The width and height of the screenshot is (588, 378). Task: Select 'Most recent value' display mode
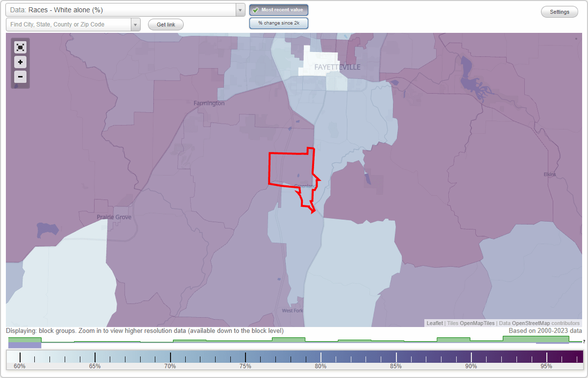coord(278,10)
